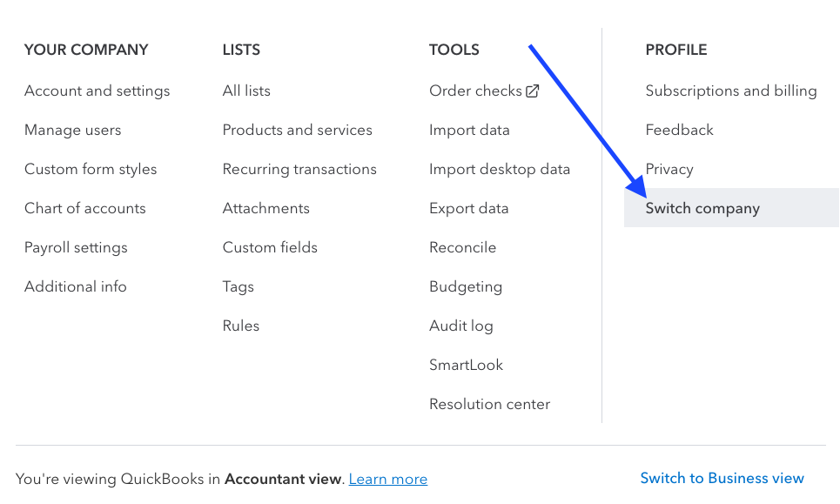Open Subscriptions and billing
The height and width of the screenshot is (504, 840).
tap(731, 91)
